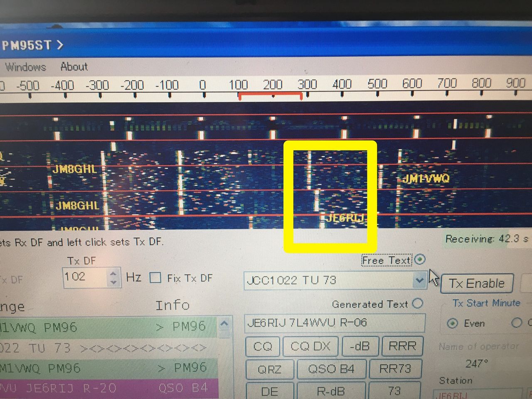
Task: Select the 'JE6RIJ R-20 QSO B4' decode row
Action: click(x=109, y=388)
